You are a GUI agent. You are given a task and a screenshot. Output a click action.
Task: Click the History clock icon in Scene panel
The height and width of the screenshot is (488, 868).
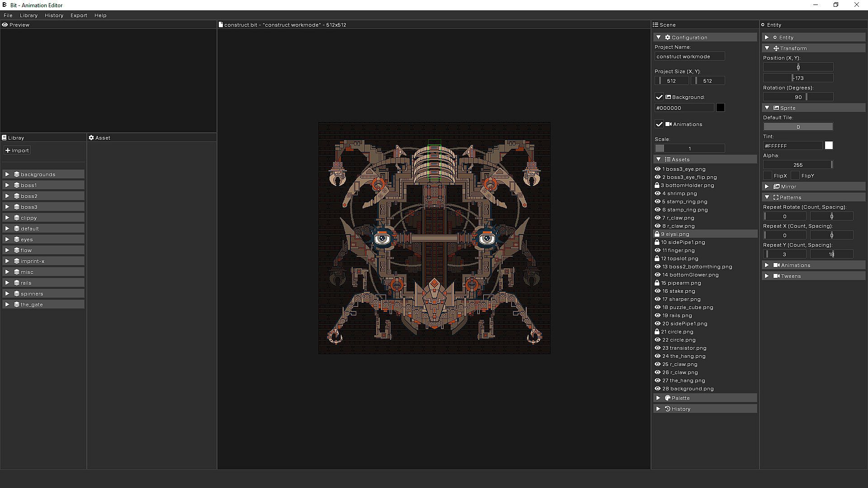click(667, 409)
